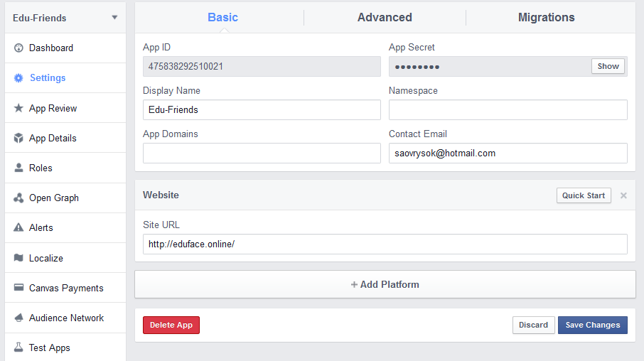Focus the empty Namespace field
Image resolution: width=644 pixels, height=361 pixels.
click(508, 109)
